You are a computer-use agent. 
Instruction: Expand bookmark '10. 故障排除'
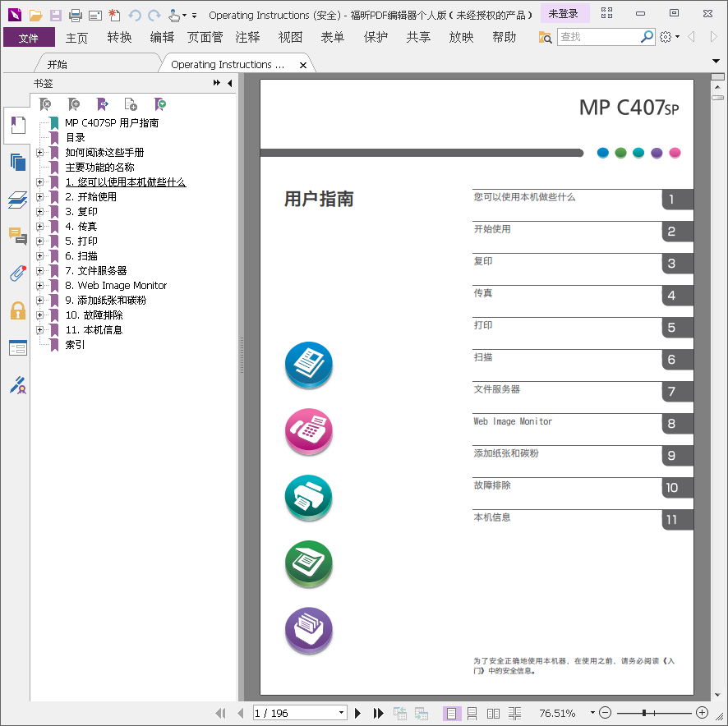pos(40,315)
